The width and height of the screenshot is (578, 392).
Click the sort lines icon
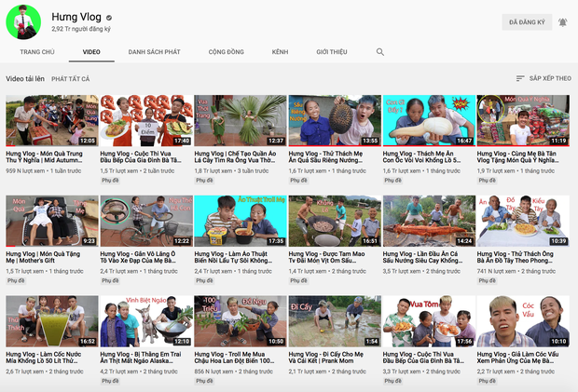coord(520,79)
